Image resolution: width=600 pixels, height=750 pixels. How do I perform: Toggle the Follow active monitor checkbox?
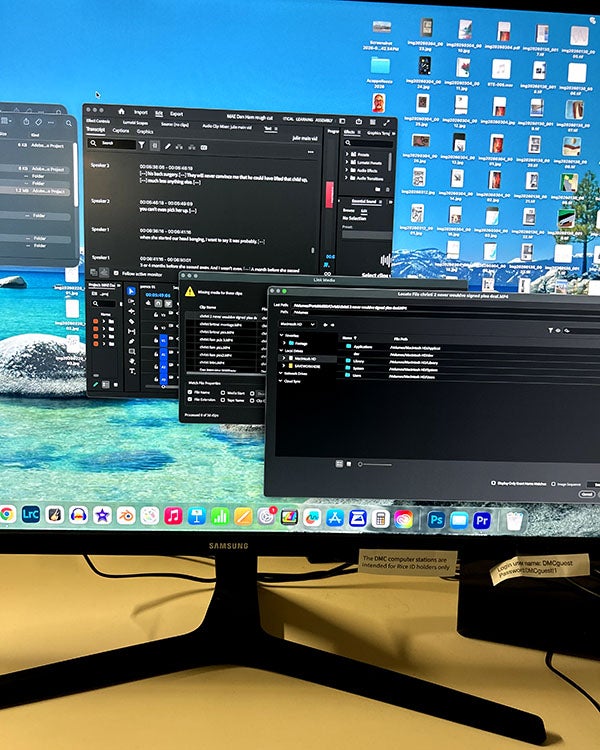coord(116,273)
